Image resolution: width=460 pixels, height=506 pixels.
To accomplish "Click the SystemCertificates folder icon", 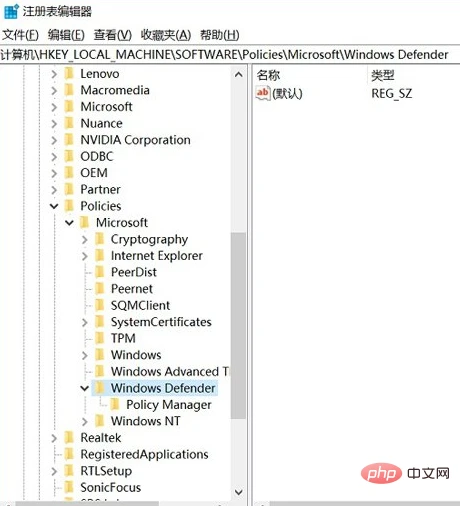I will (x=99, y=322).
